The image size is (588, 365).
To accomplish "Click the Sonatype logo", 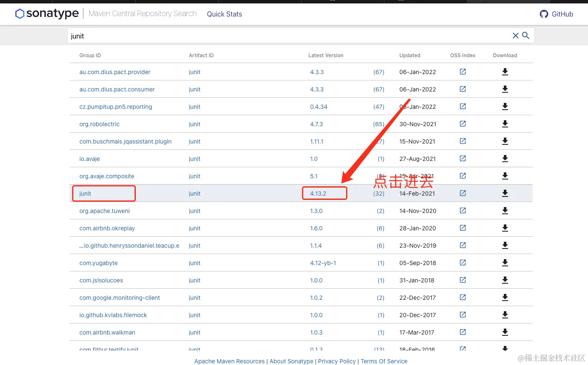I will pyautogui.click(x=47, y=14).
